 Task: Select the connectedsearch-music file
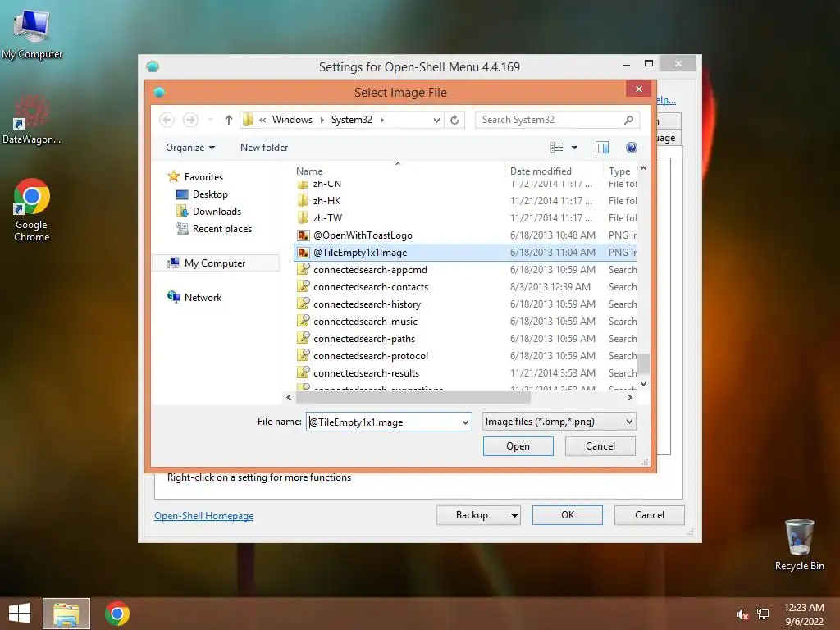465,321
